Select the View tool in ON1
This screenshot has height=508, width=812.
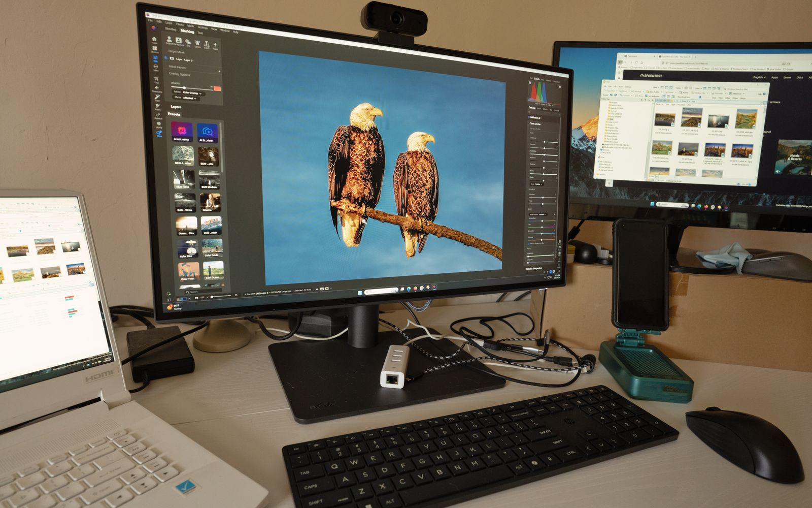(x=159, y=134)
